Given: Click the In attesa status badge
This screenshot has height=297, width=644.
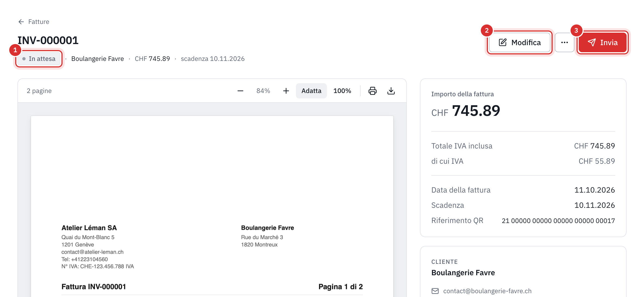Looking at the screenshot, I should (39, 59).
